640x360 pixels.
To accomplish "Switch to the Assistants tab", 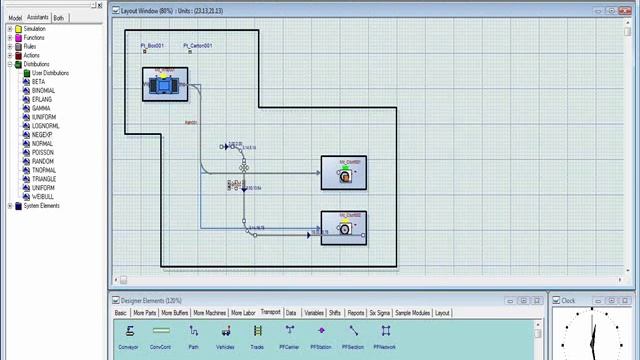I will (38, 17).
